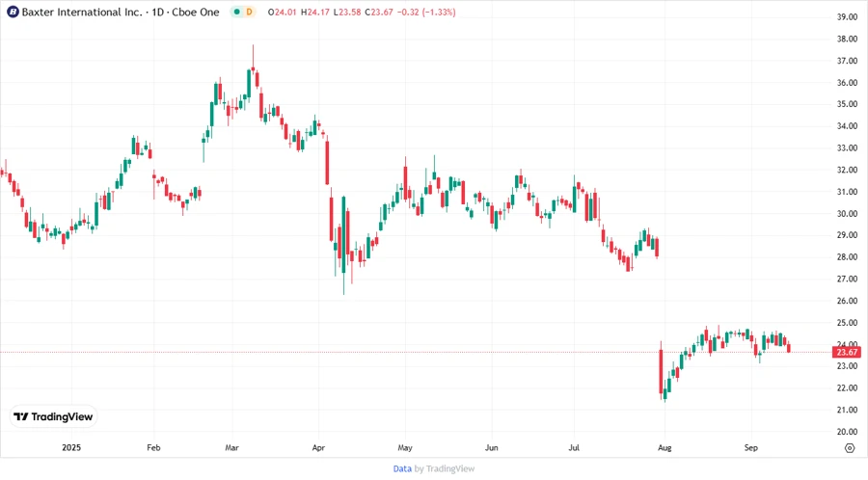The width and height of the screenshot is (868, 480).
Task: Click the 20.00 price axis label
Action: [847, 432]
